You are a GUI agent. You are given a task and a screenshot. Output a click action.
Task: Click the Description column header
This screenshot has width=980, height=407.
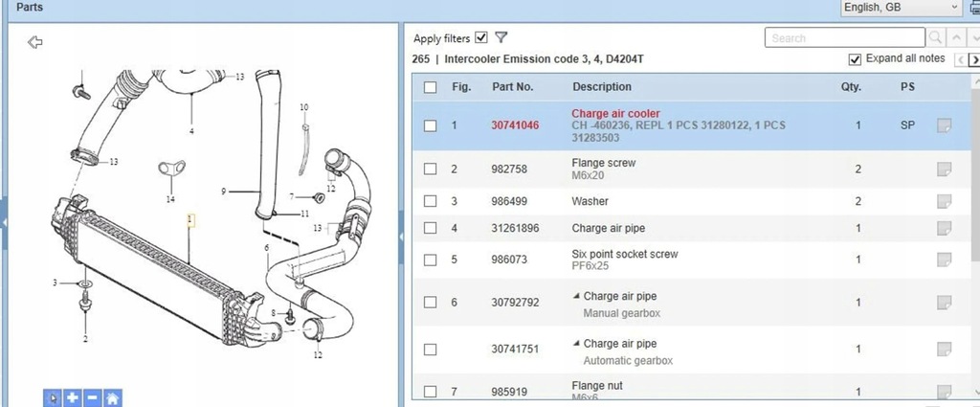pos(602,87)
